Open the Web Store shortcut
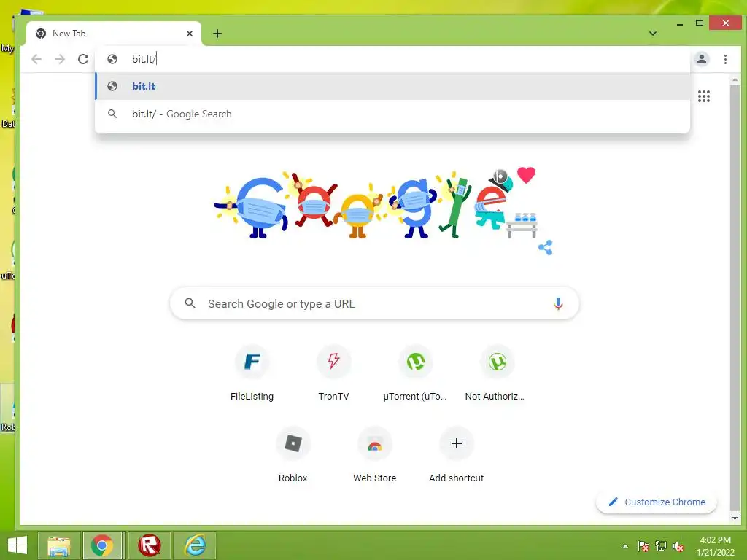 click(x=374, y=455)
